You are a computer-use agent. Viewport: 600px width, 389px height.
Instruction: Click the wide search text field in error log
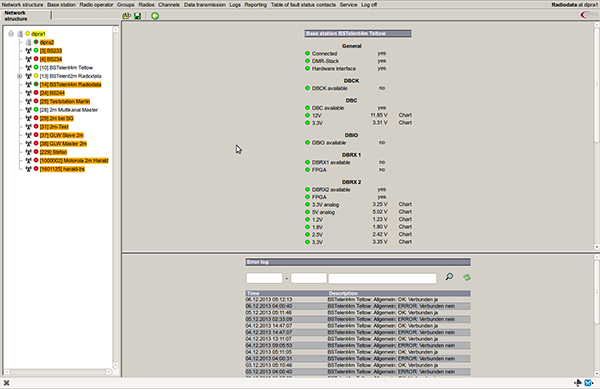tap(382, 278)
